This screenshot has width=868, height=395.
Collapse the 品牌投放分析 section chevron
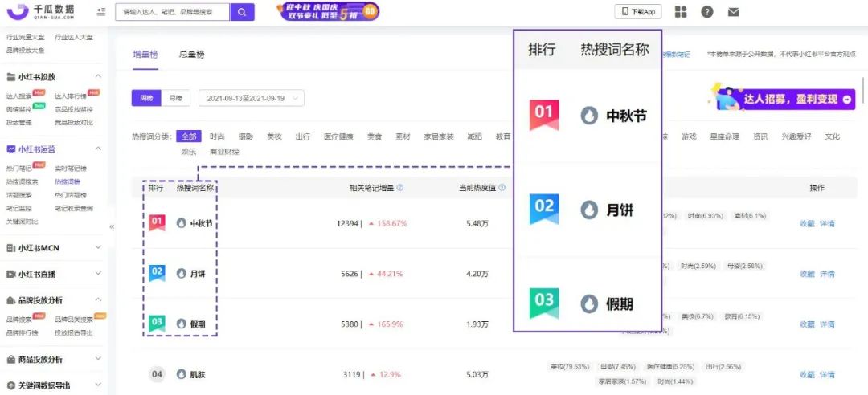(x=98, y=299)
